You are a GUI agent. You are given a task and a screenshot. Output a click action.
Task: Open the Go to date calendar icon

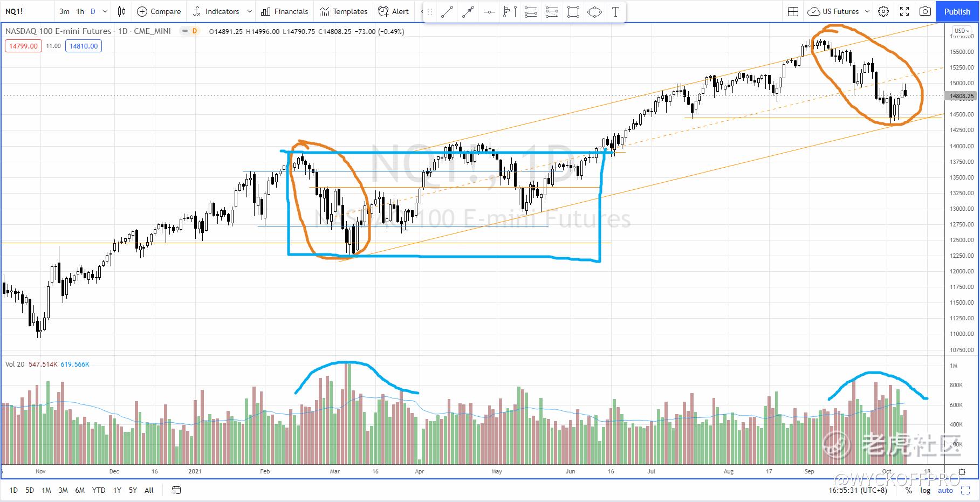176,490
